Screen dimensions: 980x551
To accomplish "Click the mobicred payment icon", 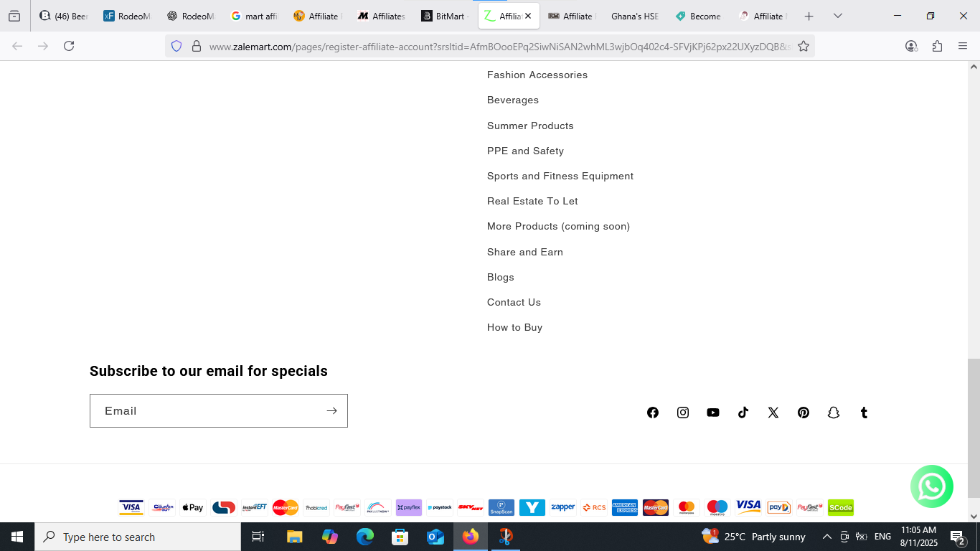I will (x=316, y=507).
